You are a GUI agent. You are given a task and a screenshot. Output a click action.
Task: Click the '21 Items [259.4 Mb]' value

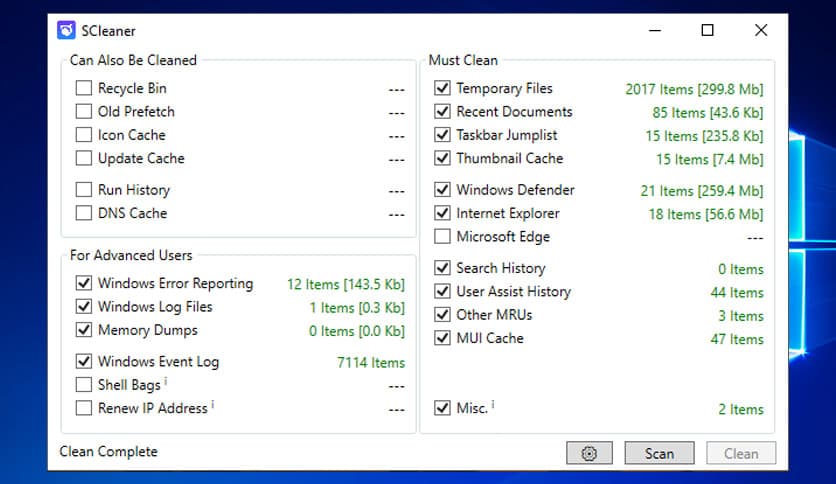click(702, 191)
